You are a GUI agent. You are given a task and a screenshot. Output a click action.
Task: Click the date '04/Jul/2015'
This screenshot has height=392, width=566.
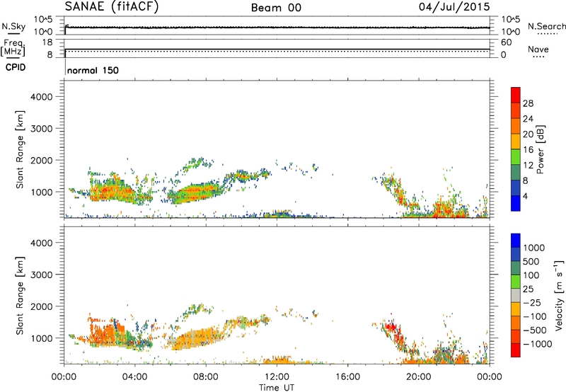point(454,6)
